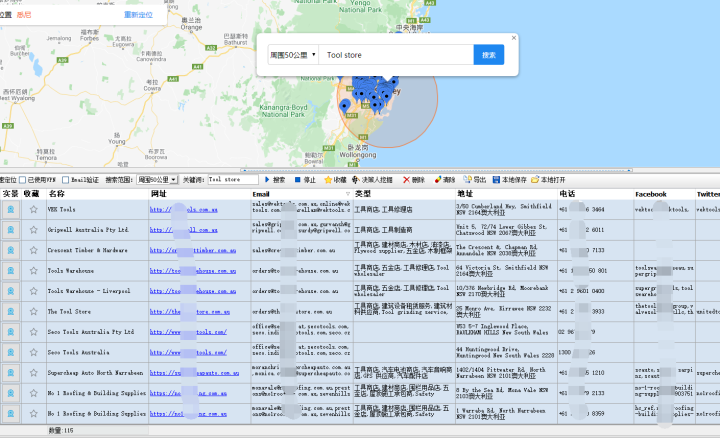Viewport: 720px width, 438px height.
Task: Open The Tool Store website link
Action: point(190,311)
